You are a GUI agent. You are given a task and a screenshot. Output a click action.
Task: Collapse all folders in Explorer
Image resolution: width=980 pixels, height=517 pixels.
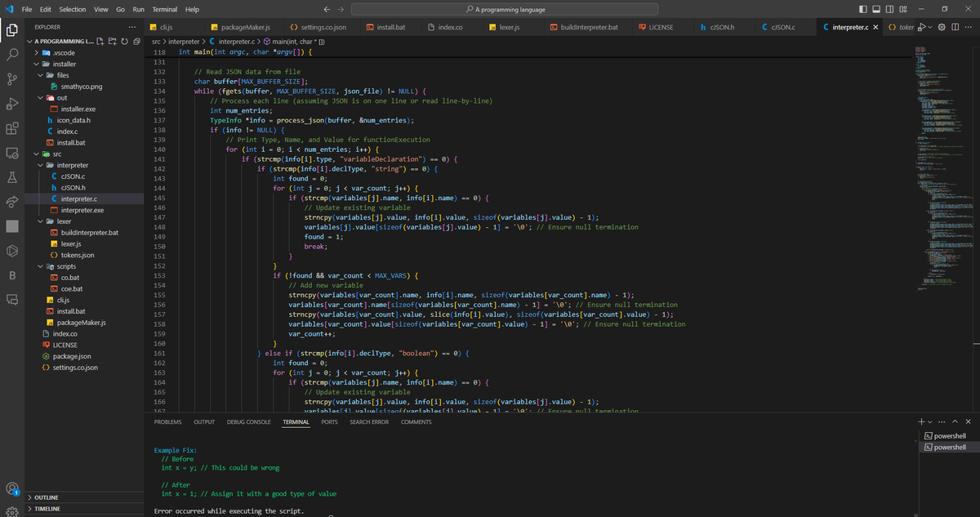click(x=136, y=42)
